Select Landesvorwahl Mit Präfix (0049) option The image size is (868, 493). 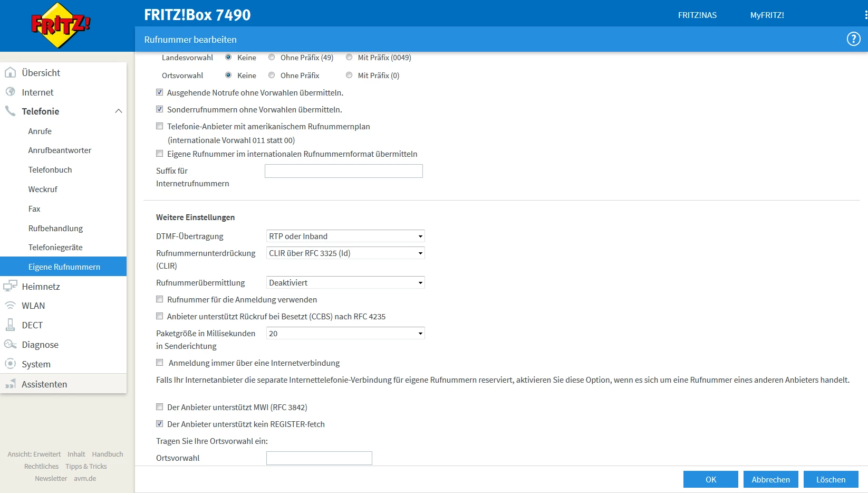349,57
